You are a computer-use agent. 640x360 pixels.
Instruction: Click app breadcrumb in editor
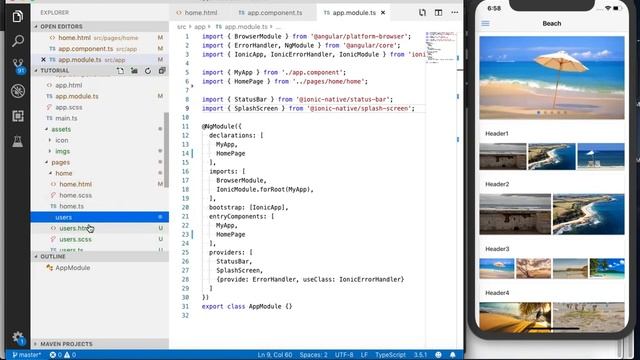coord(200,27)
